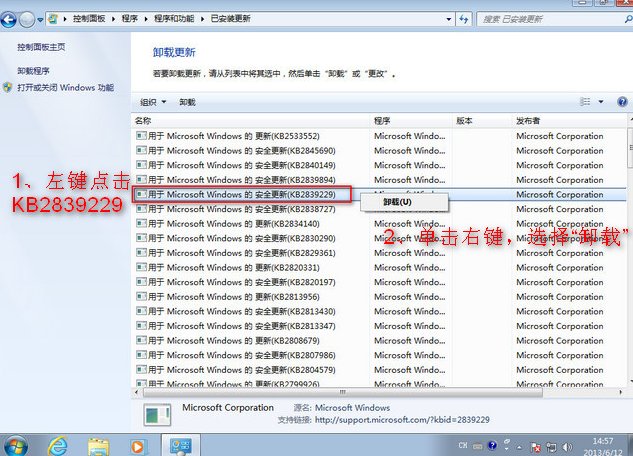The width and height of the screenshot is (633, 456).
Task: Go to 控制面板主页 link
Action: pyautogui.click(x=41, y=47)
